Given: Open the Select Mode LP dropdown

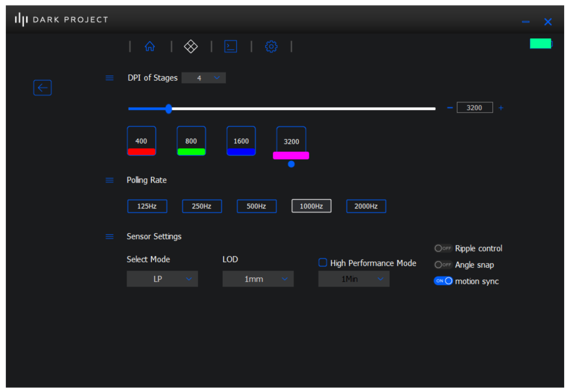Looking at the screenshot, I should tap(162, 279).
